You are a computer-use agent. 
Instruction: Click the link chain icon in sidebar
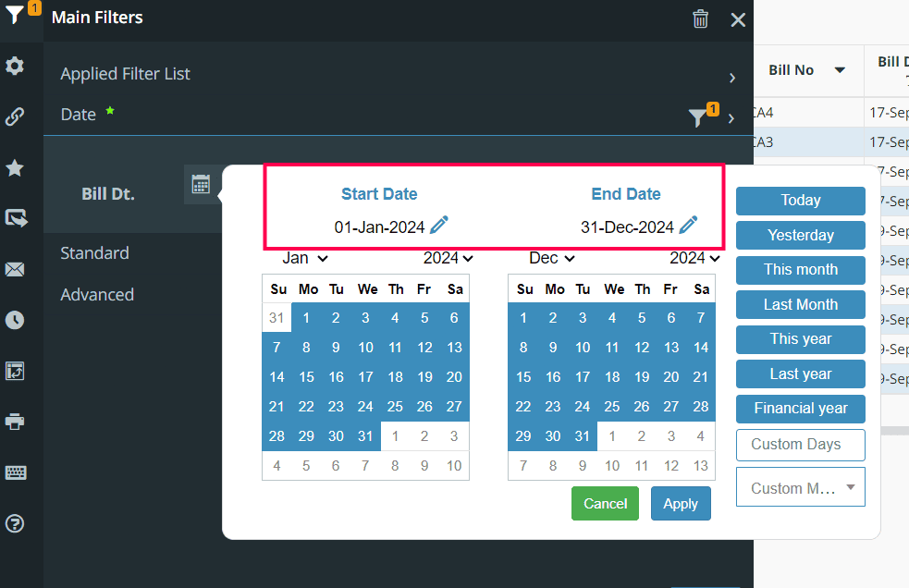pyautogui.click(x=15, y=116)
